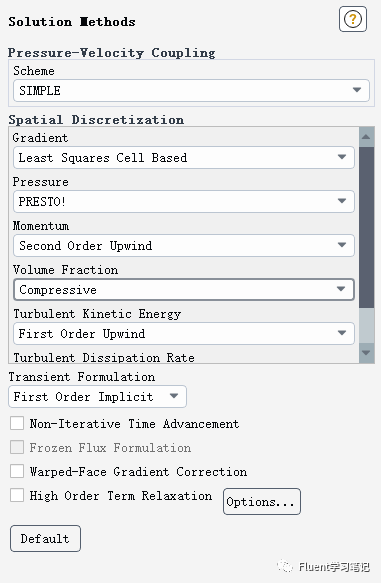Open the Volume Fraction Compressive dropdown
Screen dimensions: 381x583
click(184, 290)
